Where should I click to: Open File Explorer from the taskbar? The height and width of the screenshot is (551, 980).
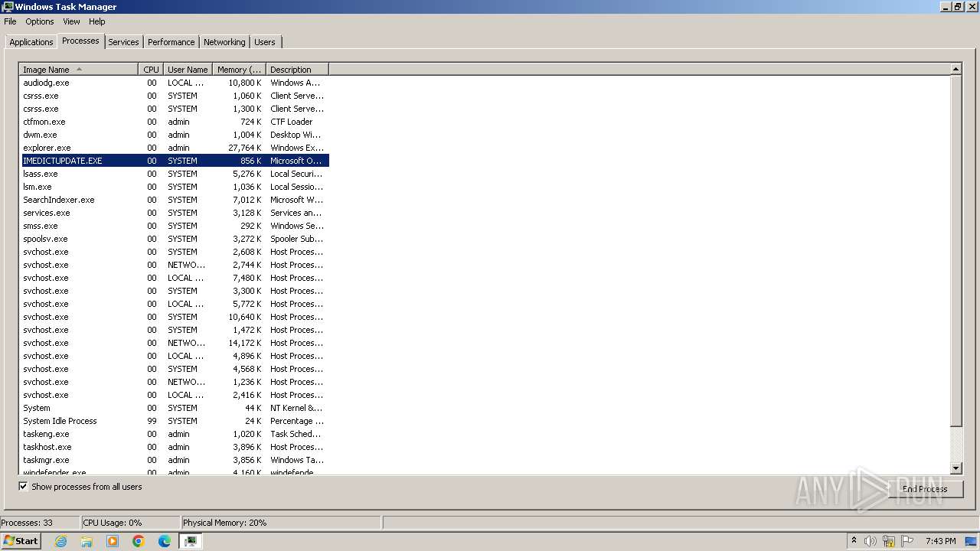pos(87,541)
